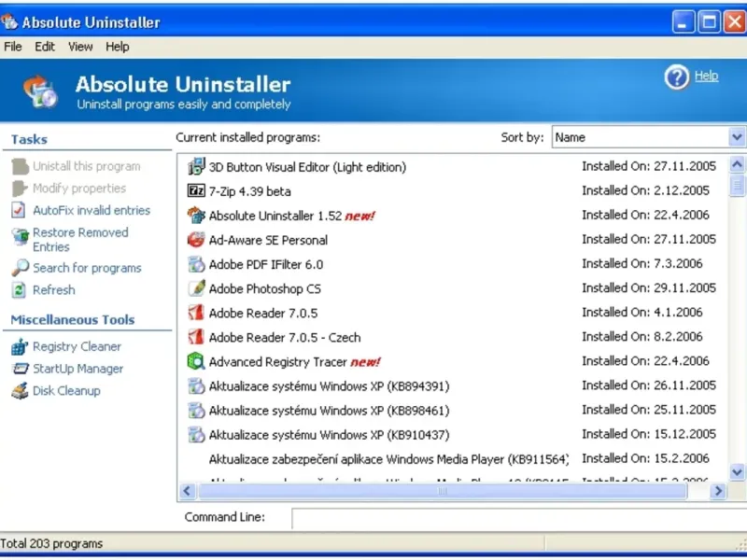Open the File menu
The width and height of the screenshot is (747, 560).
click(13, 47)
